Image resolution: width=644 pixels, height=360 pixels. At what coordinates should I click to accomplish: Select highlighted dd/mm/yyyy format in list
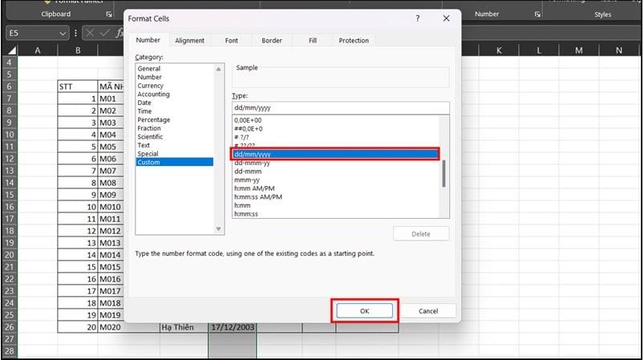tap(335, 155)
